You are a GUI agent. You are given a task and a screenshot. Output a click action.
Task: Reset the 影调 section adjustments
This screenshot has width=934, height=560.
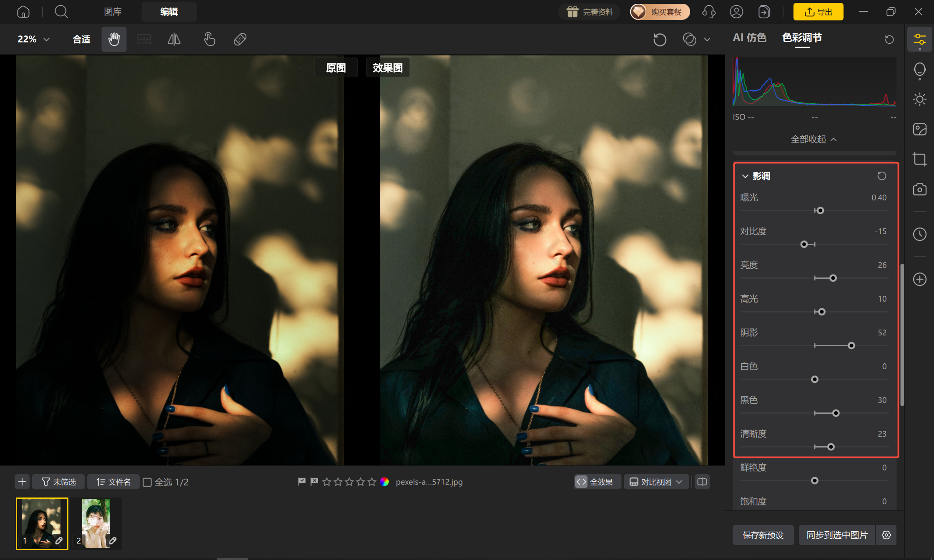tap(882, 176)
